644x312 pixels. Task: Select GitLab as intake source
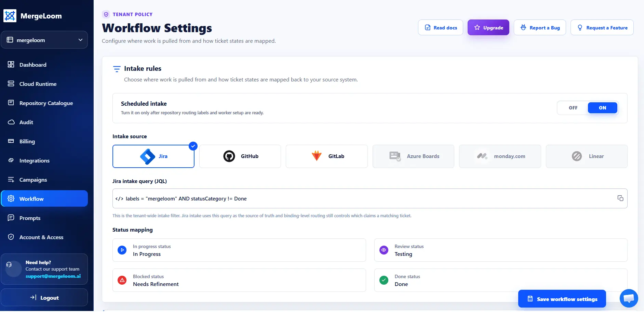click(327, 156)
